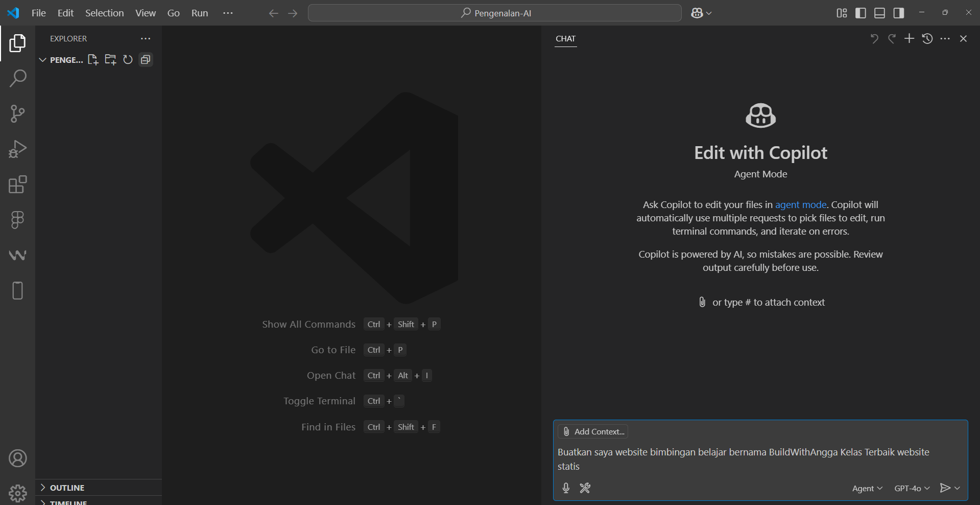The height and width of the screenshot is (505, 980).
Task: Customize editor layout icon
Action: [842, 13]
